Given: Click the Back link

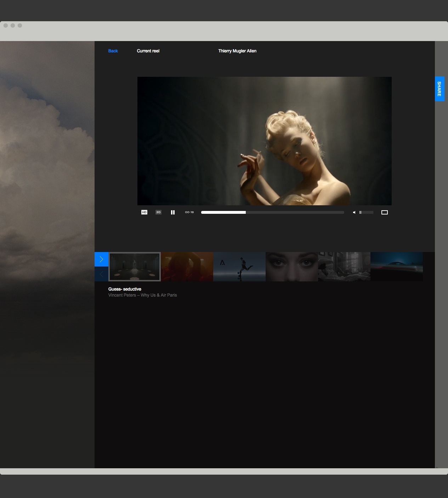Looking at the screenshot, I should point(113,51).
